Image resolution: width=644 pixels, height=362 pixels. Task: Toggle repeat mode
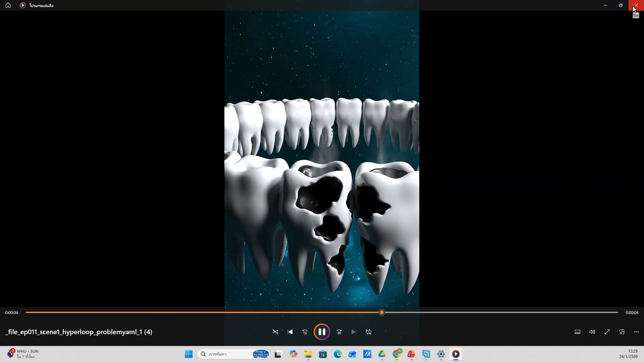coord(369,332)
